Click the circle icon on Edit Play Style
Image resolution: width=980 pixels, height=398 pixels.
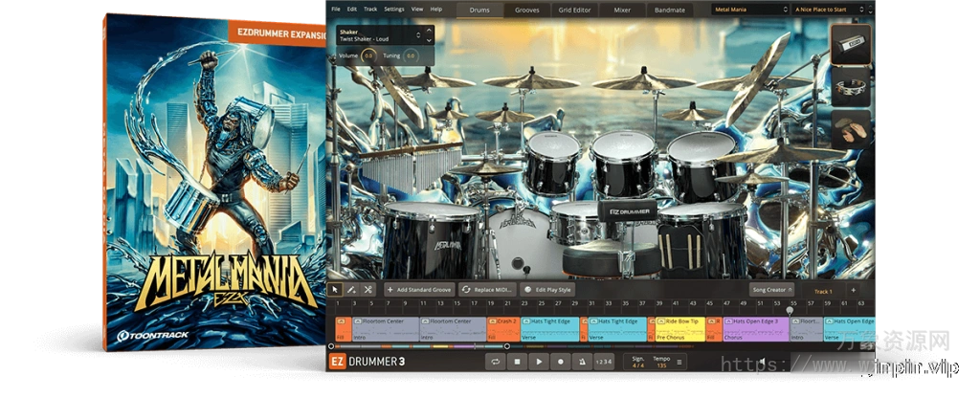coord(528,290)
